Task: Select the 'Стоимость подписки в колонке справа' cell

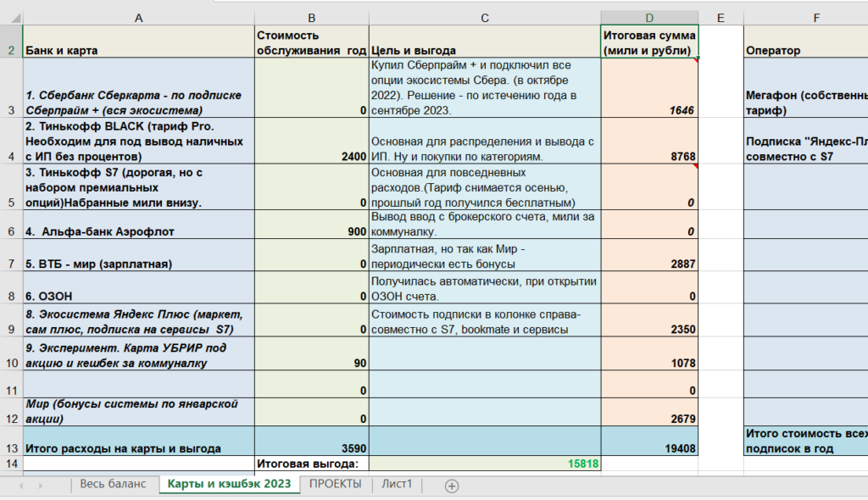Action: (x=485, y=320)
